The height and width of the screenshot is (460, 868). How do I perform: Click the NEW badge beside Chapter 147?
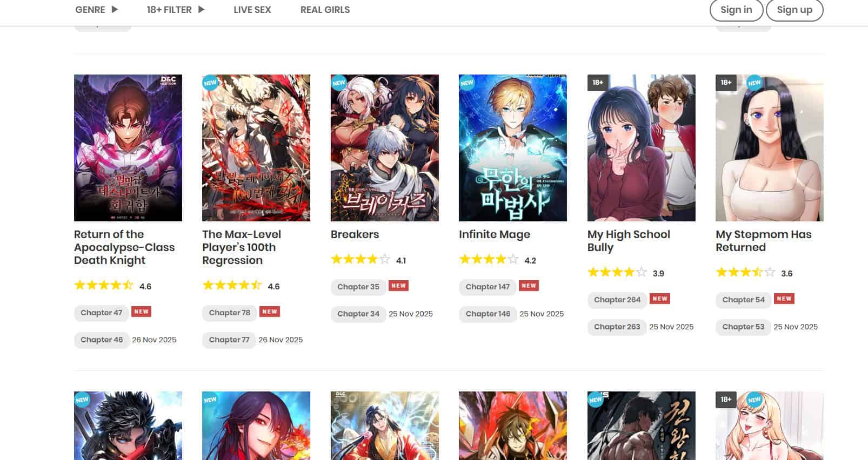click(x=529, y=286)
